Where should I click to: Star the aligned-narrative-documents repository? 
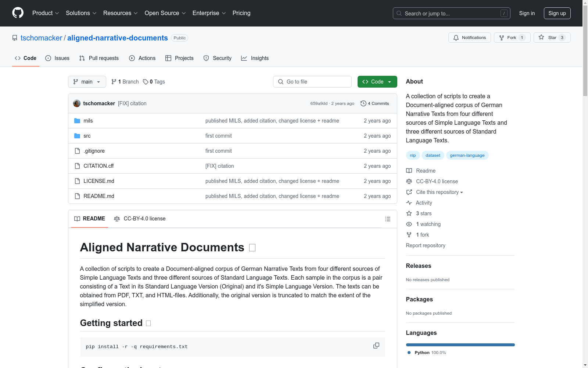(x=552, y=38)
